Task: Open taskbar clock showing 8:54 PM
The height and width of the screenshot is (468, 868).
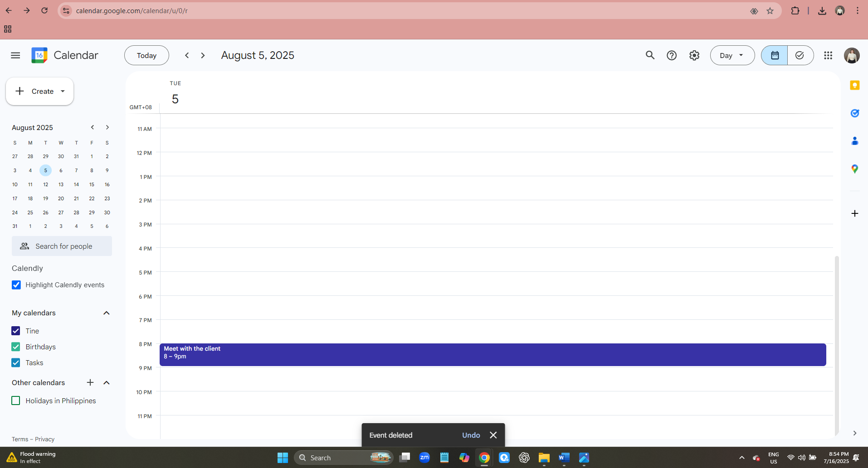Action: click(x=836, y=458)
